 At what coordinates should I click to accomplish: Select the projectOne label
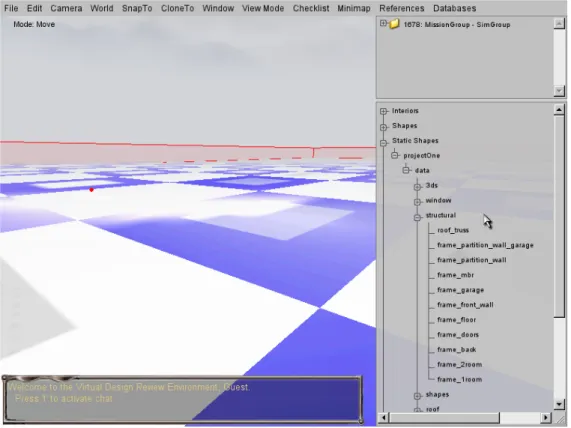(x=422, y=156)
